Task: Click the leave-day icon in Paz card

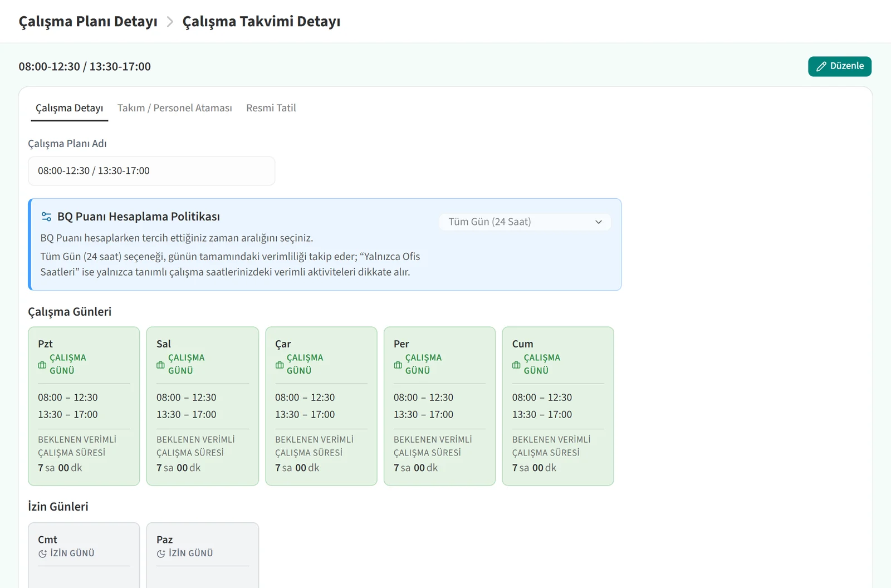Action: click(x=161, y=553)
